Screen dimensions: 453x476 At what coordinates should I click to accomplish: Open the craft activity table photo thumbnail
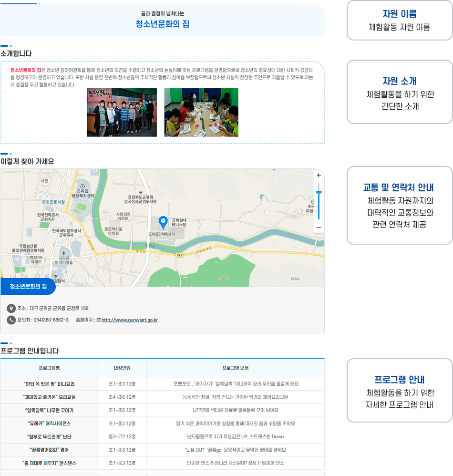(201, 112)
